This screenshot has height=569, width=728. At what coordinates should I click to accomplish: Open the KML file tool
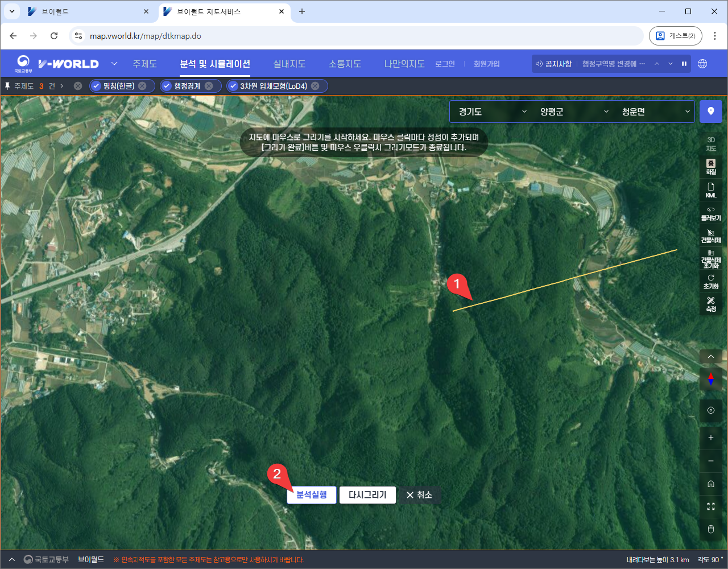710,190
